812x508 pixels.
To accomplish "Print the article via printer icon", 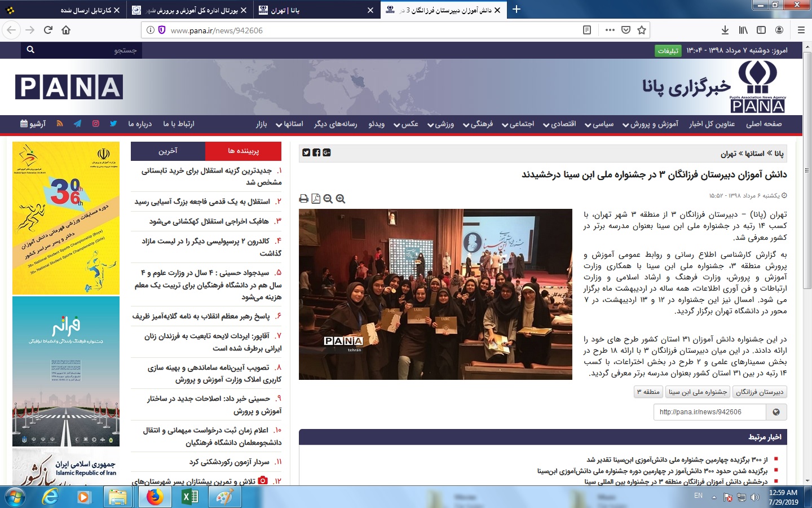I will tap(304, 199).
